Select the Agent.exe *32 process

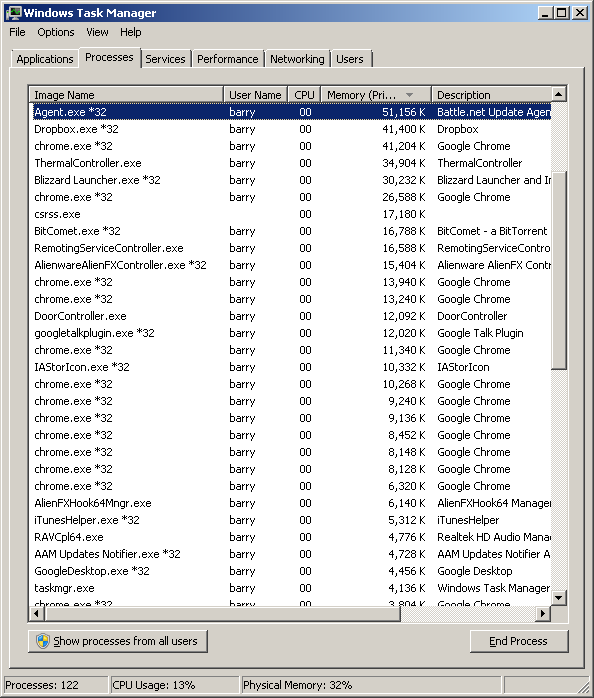click(291, 112)
